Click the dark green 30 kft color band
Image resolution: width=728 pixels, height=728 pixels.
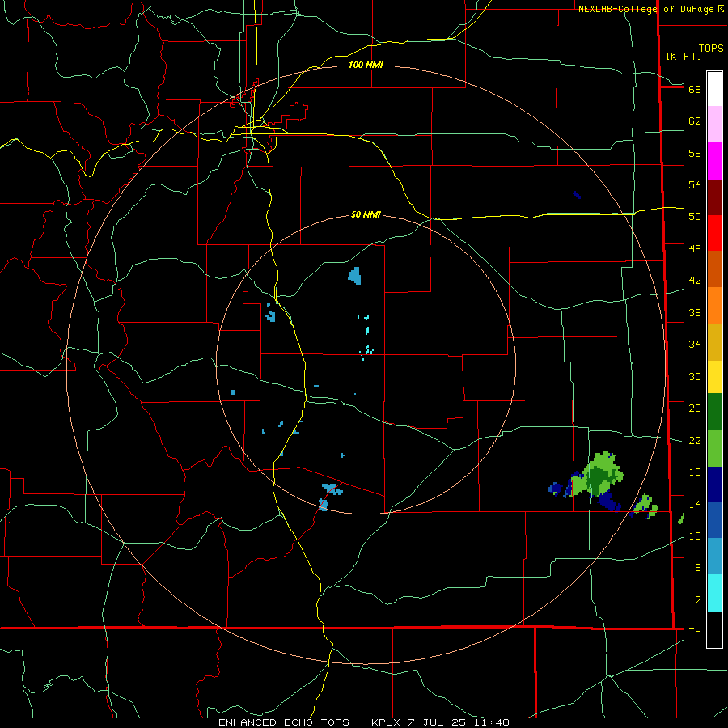click(714, 412)
